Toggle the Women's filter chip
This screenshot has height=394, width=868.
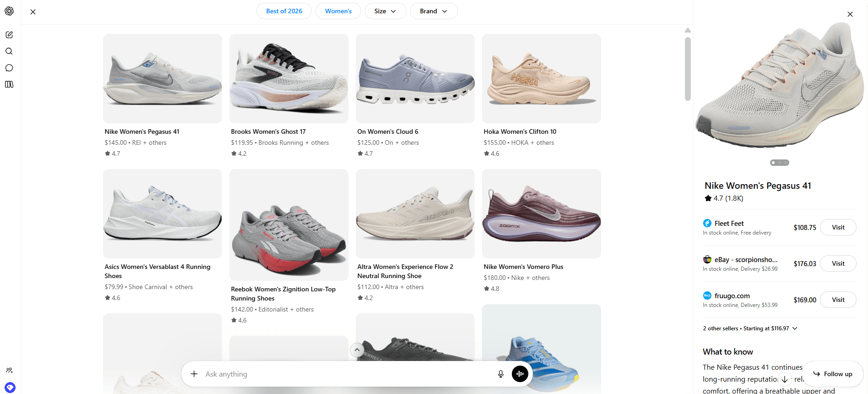pyautogui.click(x=338, y=11)
